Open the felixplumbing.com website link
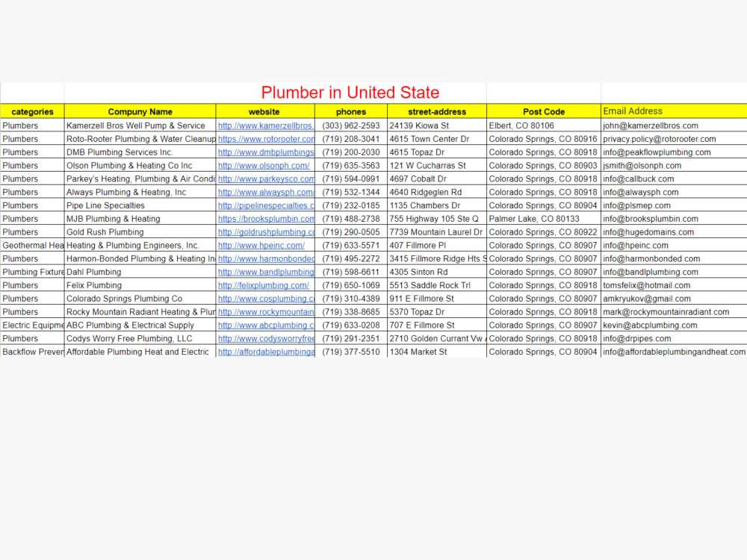 [264, 286]
